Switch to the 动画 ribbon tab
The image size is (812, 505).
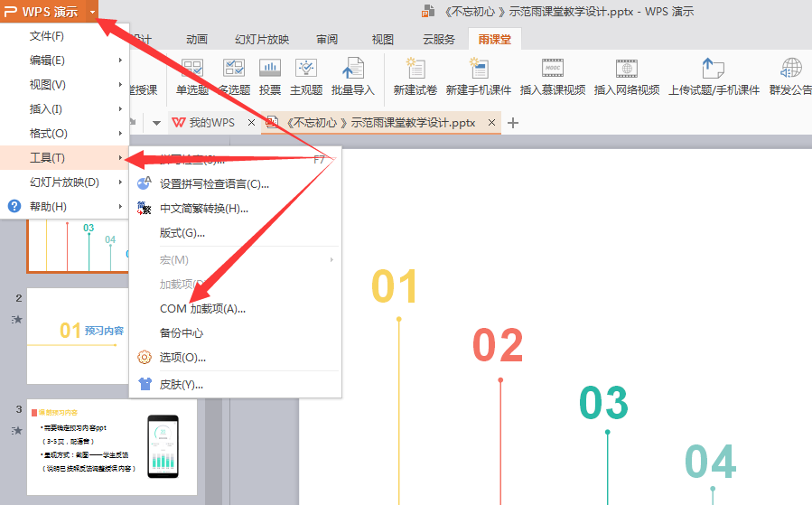197,40
